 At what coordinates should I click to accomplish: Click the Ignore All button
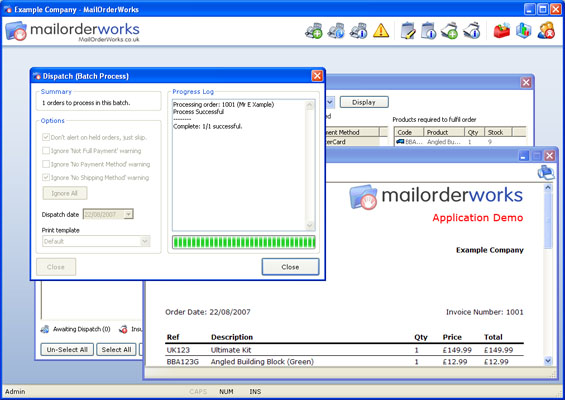click(x=65, y=193)
